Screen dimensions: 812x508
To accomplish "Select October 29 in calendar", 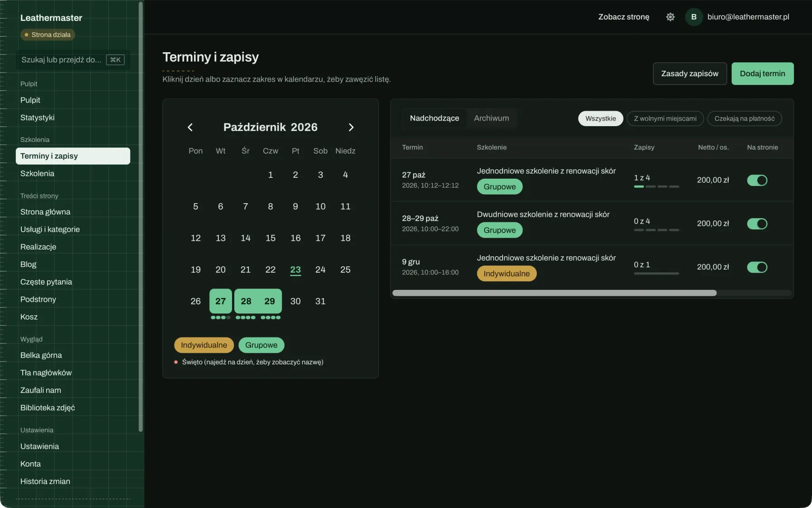I will click(x=270, y=301).
